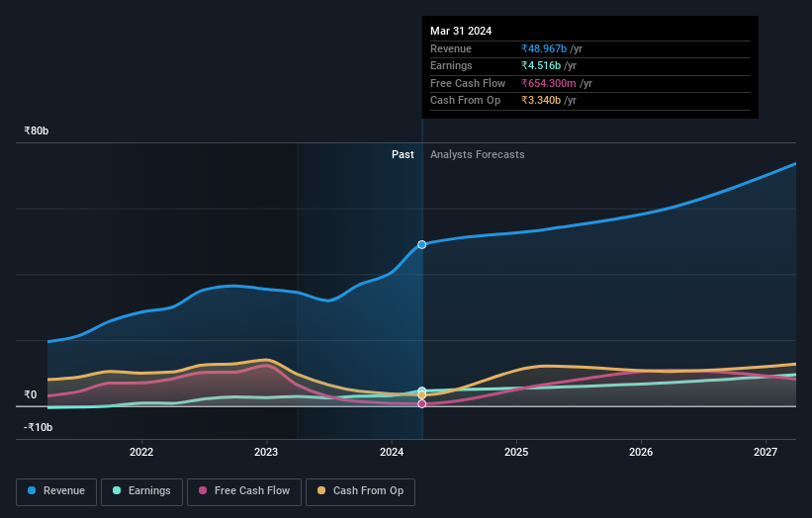Viewport: 812px width, 518px height.
Task: Click the ₹3.340b cash from op value
Action: pos(541,101)
